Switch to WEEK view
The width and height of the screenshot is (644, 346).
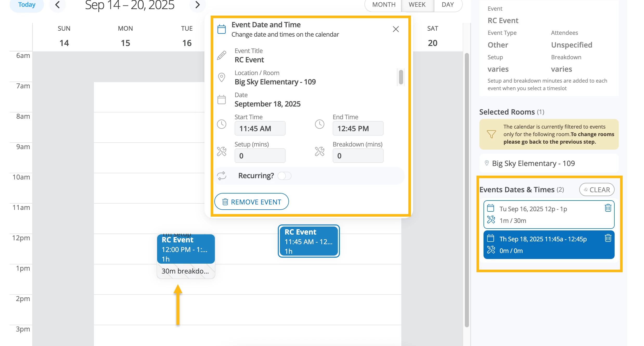click(417, 5)
